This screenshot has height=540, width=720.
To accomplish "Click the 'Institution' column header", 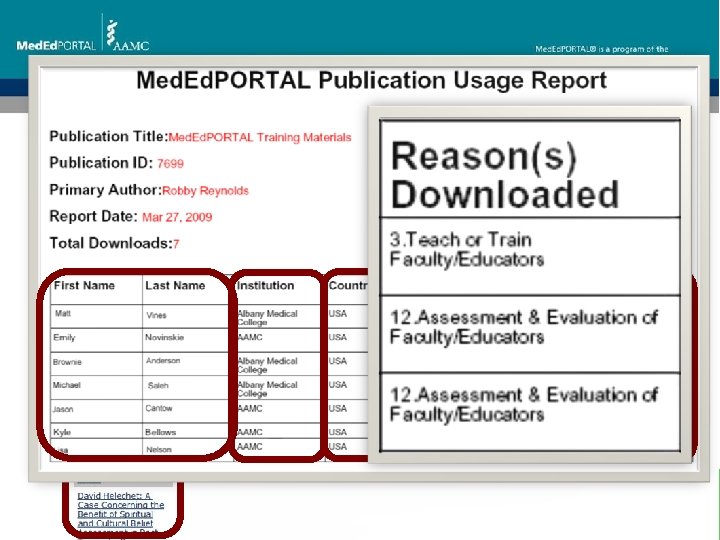I will [265, 286].
